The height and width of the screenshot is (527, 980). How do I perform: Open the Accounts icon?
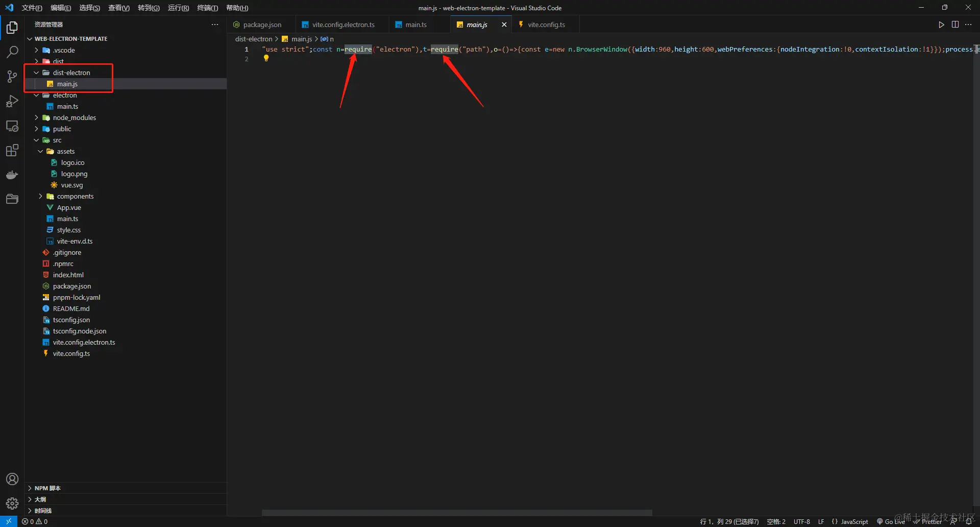pyautogui.click(x=12, y=479)
